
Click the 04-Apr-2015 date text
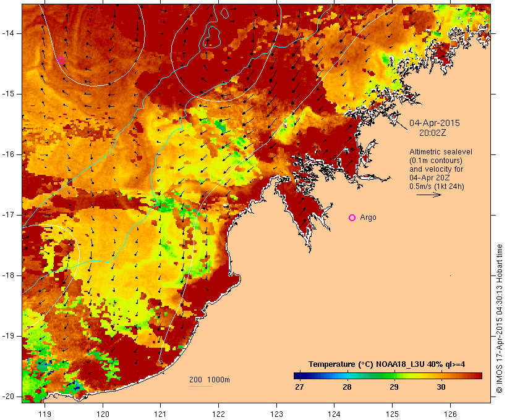[x=435, y=123]
